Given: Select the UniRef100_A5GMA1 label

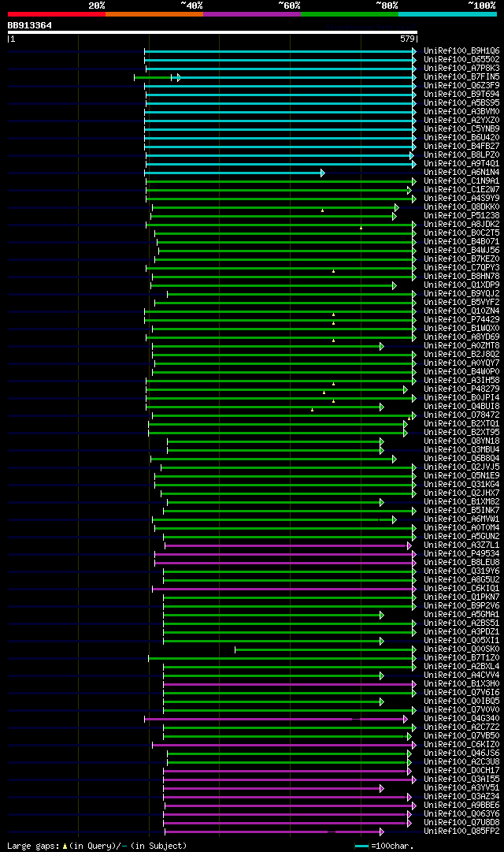Looking at the screenshot, I should click(x=461, y=615).
